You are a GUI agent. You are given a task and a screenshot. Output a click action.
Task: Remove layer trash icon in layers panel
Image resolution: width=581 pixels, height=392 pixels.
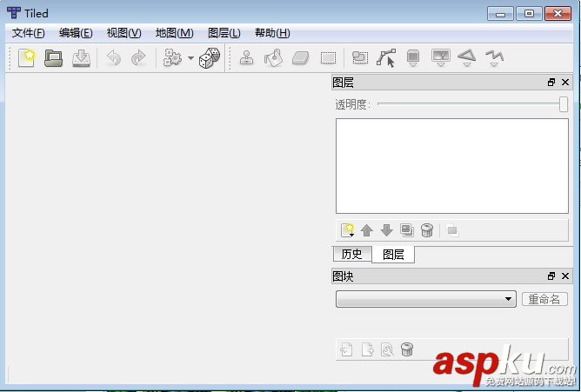click(x=427, y=230)
